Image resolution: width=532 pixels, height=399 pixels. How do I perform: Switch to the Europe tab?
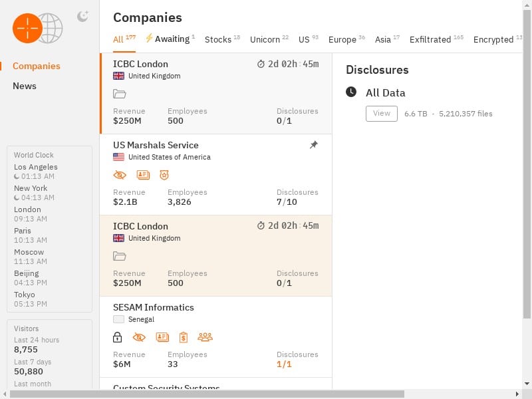pos(346,39)
